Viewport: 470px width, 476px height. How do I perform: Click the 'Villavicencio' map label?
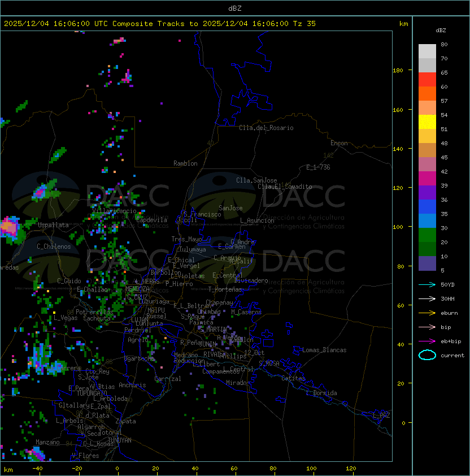114,211
